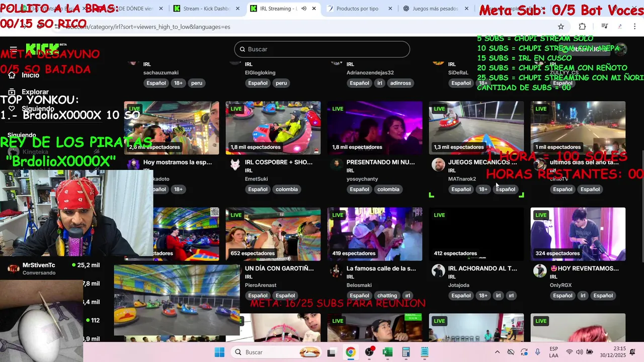Mute the IRL Streaming tab speaker icon
The height and width of the screenshot is (362, 644).
tap(304, 9)
